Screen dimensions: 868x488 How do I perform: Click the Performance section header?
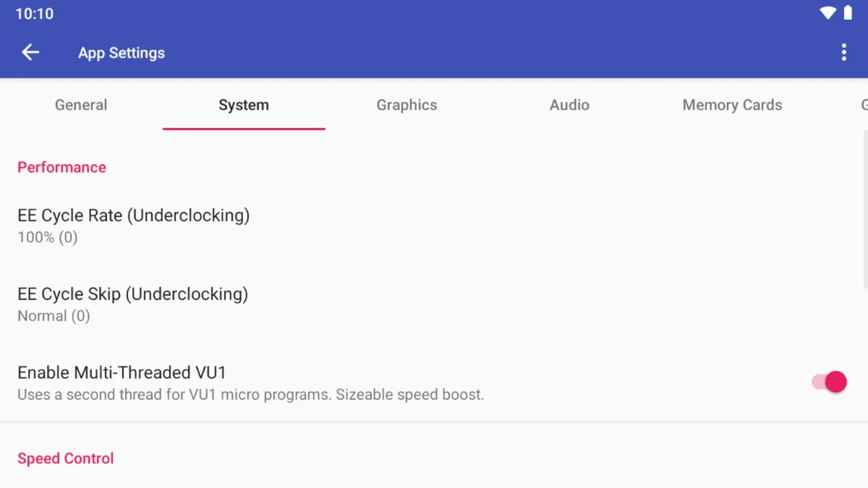[x=62, y=167]
